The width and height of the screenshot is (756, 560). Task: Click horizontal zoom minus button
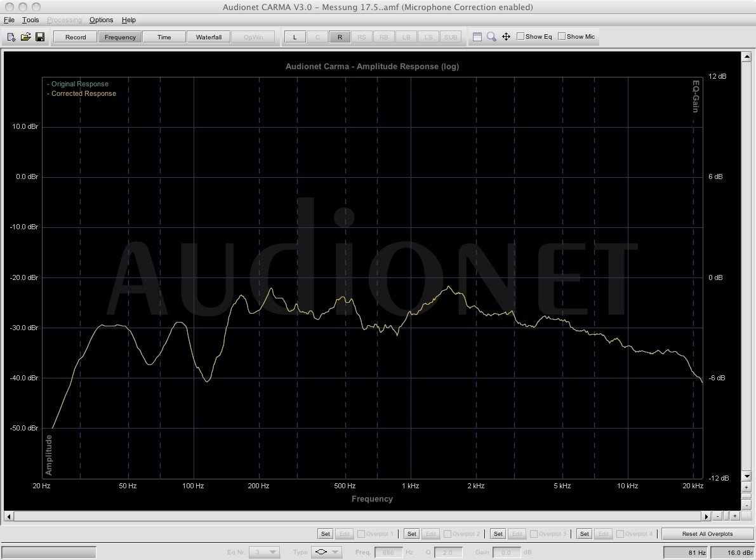pyautogui.click(x=717, y=516)
